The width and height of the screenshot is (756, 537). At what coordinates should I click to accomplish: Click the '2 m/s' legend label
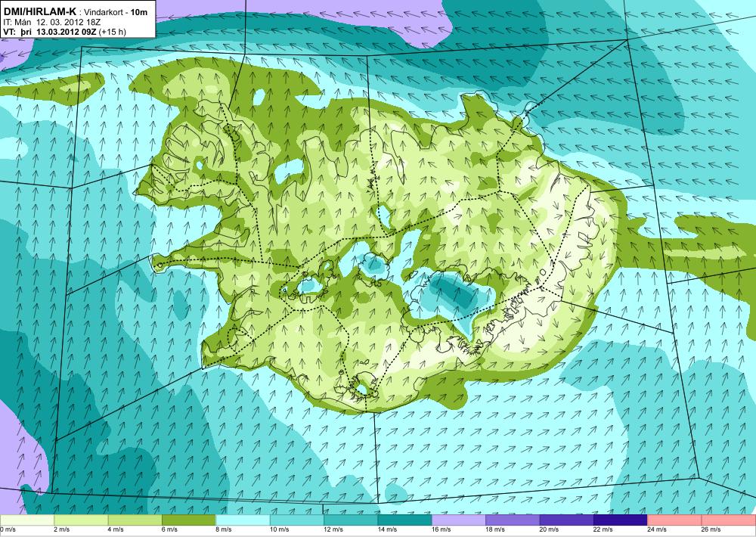pyautogui.click(x=62, y=529)
